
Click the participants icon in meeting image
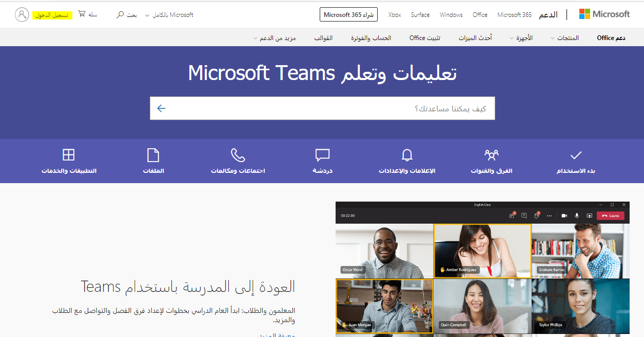[x=512, y=215]
